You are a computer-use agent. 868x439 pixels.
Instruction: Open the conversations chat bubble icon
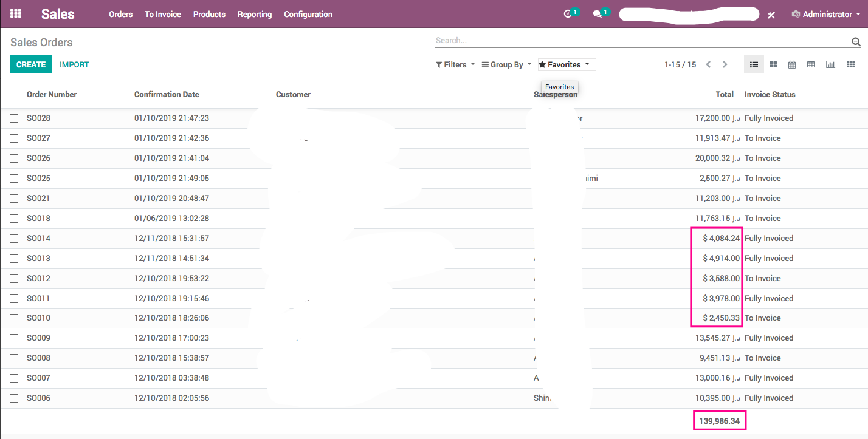[x=598, y=13]
